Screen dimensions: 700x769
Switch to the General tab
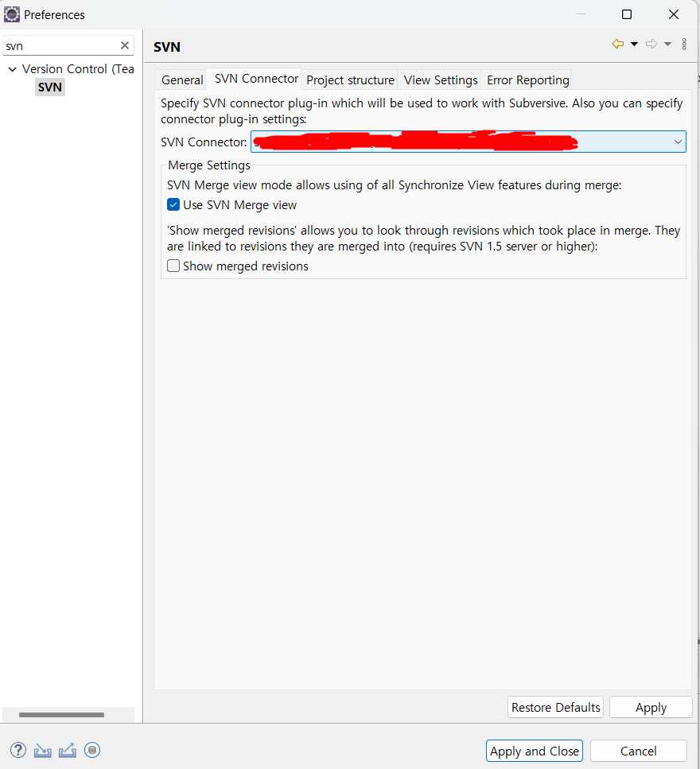(x=182, y=80)
